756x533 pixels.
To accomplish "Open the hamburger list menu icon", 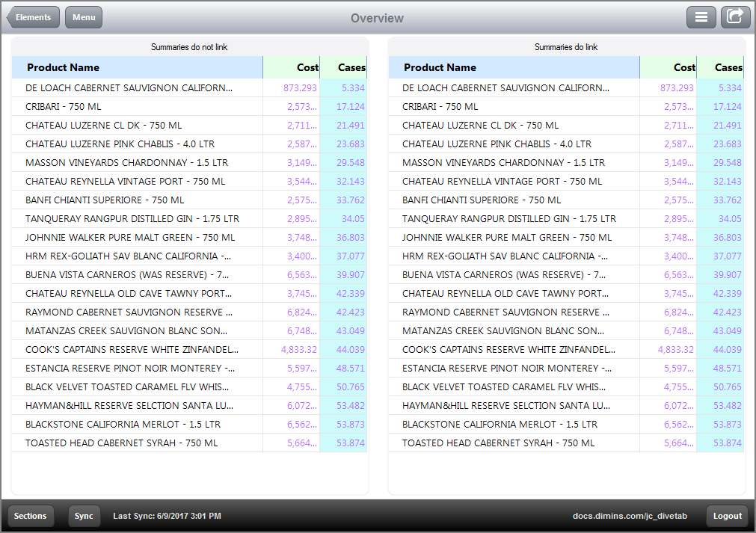I will click(x=701, y=16).
